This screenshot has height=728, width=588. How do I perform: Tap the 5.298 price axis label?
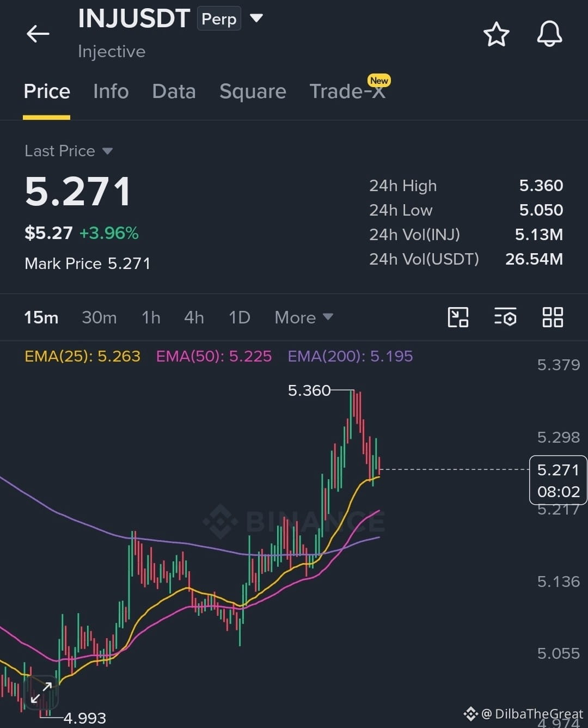[559, 437]
